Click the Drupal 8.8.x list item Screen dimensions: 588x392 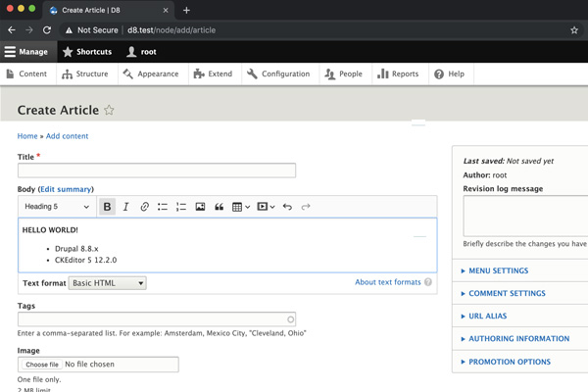click(76, 249)
